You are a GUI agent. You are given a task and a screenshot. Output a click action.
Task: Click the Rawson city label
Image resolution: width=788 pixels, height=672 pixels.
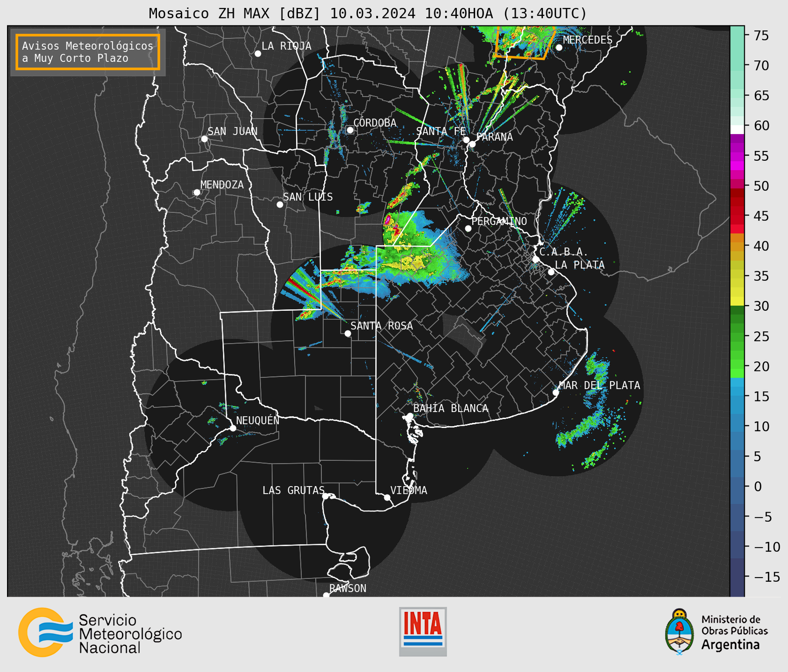(348, 588)
